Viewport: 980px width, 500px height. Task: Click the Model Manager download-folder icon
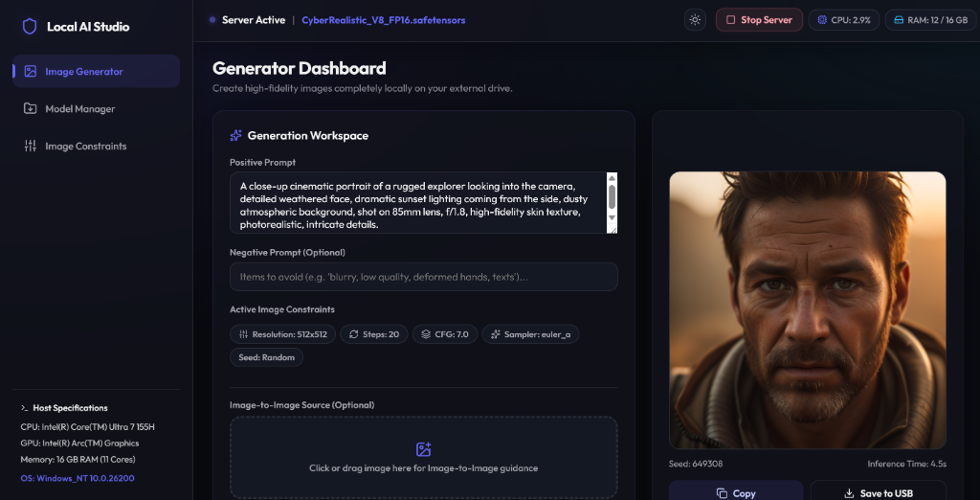pyautogui.click(x=30, y=109)
